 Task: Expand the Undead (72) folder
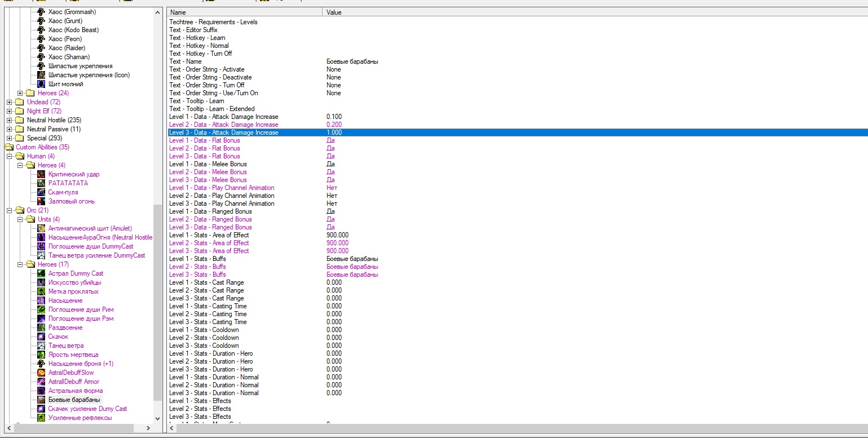[9, 102]
